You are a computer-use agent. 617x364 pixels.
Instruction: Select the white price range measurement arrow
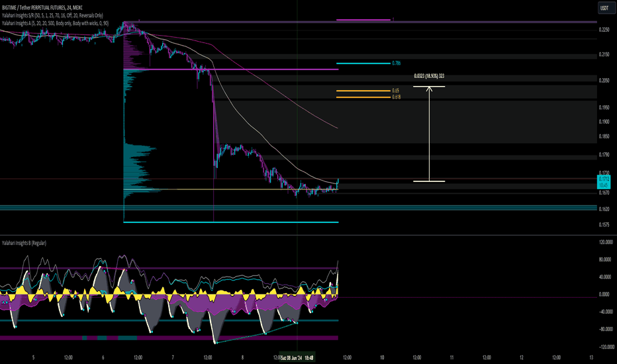click(429, 134)
